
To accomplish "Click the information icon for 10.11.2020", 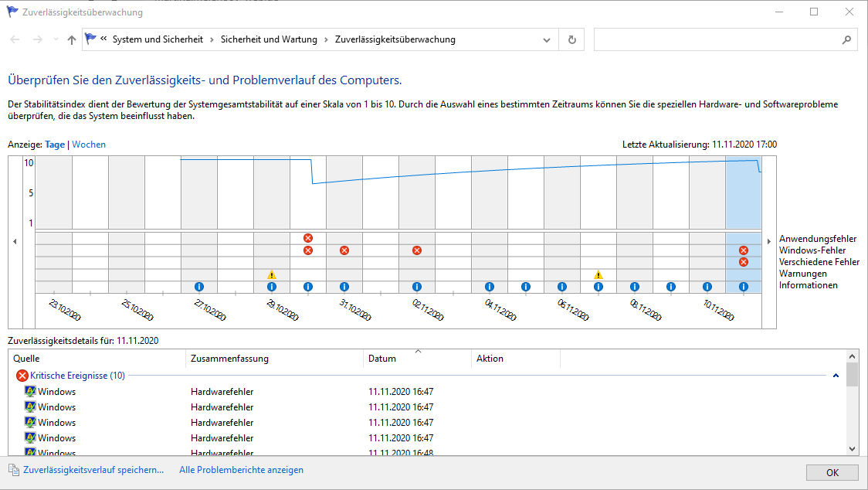I will pyautogui.click(x=707, y=287).
